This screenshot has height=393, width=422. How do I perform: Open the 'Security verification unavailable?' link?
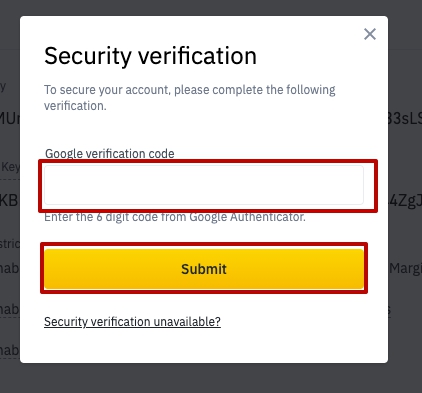132,322
